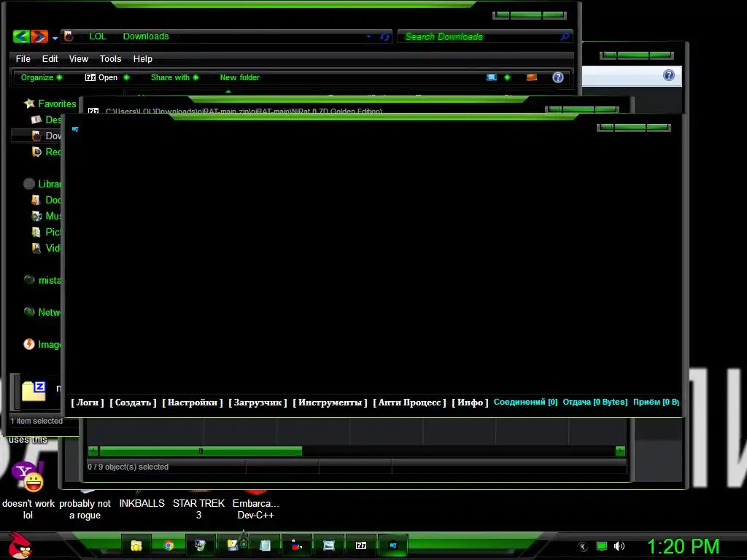Click the 0 / 9 object(s) selected status

(128, 467)
